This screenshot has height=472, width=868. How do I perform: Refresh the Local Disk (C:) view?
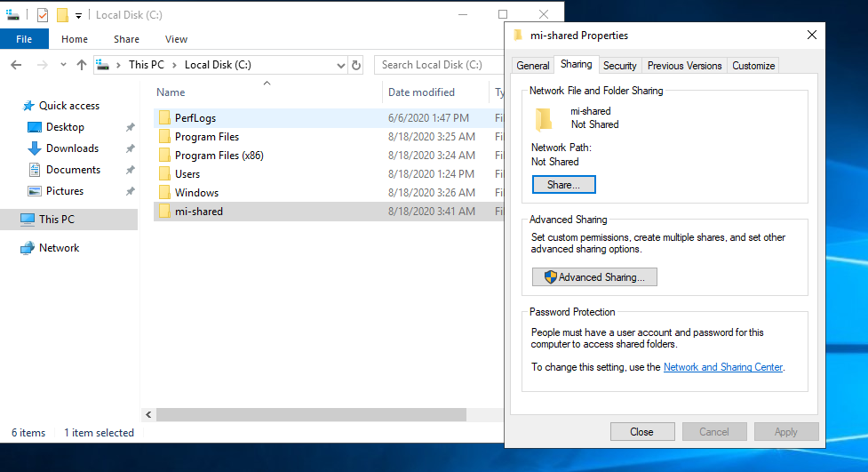tap(356, 66)
